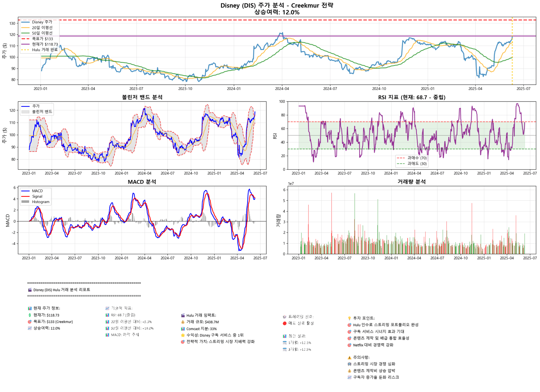Click the warning triangle icon beside 주의사항
Image resolution: width=540 pixels, height=392 pixels.
pyautogui.click(x=350, y=357)
